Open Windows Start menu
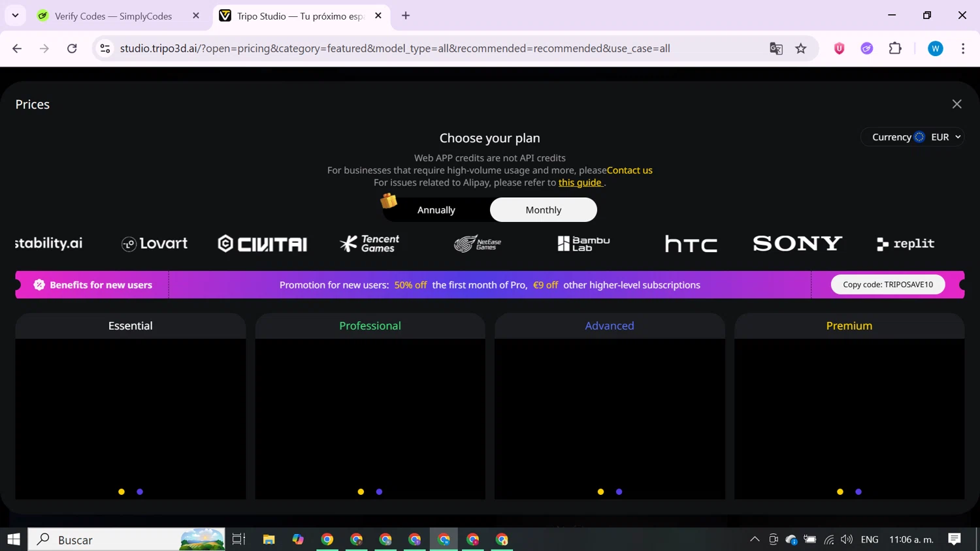980x551 pixels. coord(14,539)
